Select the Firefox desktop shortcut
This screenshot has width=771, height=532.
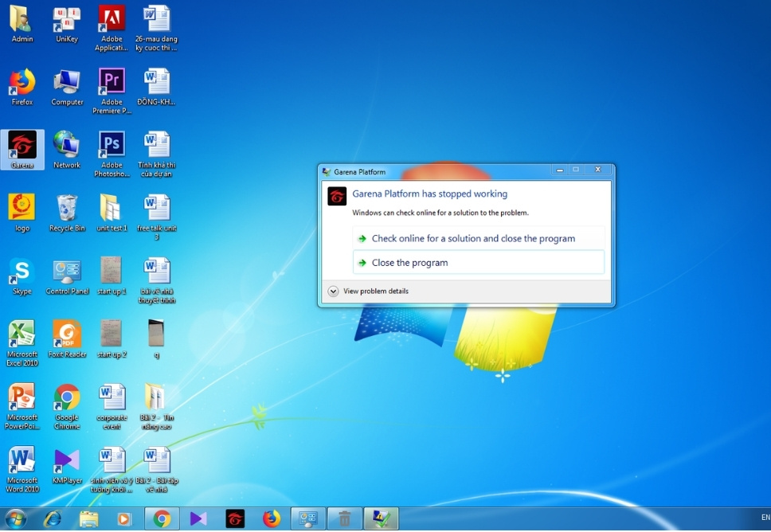pos(22,87)
